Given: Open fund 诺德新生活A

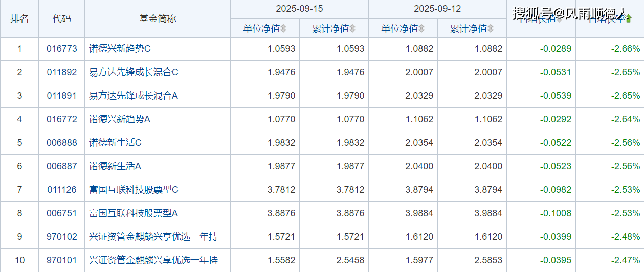Looking at the screenshot, I should (x=115, y=166).
